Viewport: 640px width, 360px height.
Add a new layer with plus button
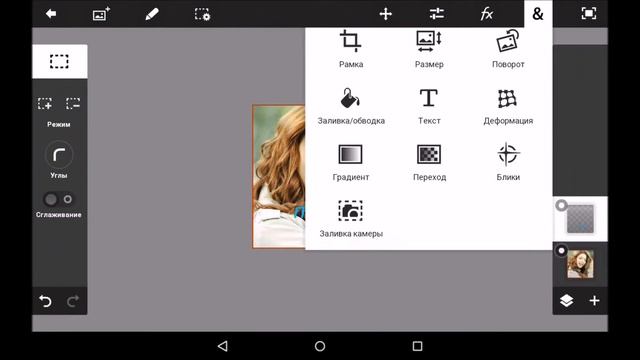pos(594,301)
